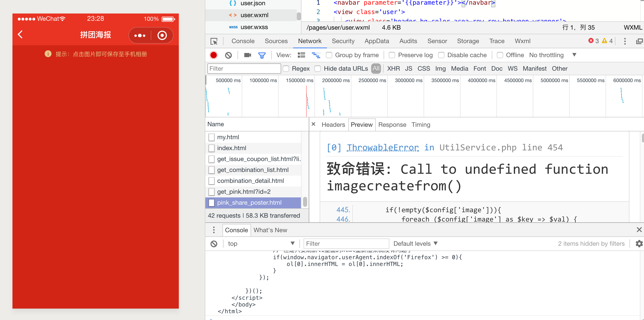
Task: Activate the inspect element pointer tool
Action: [x=214, y=41]
